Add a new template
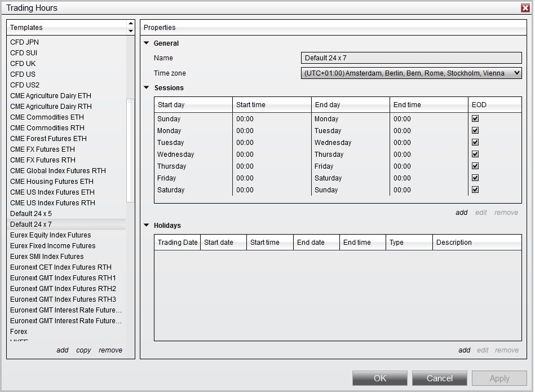The height and width of the screenshot is (392, 535). (x=63, y=350)
